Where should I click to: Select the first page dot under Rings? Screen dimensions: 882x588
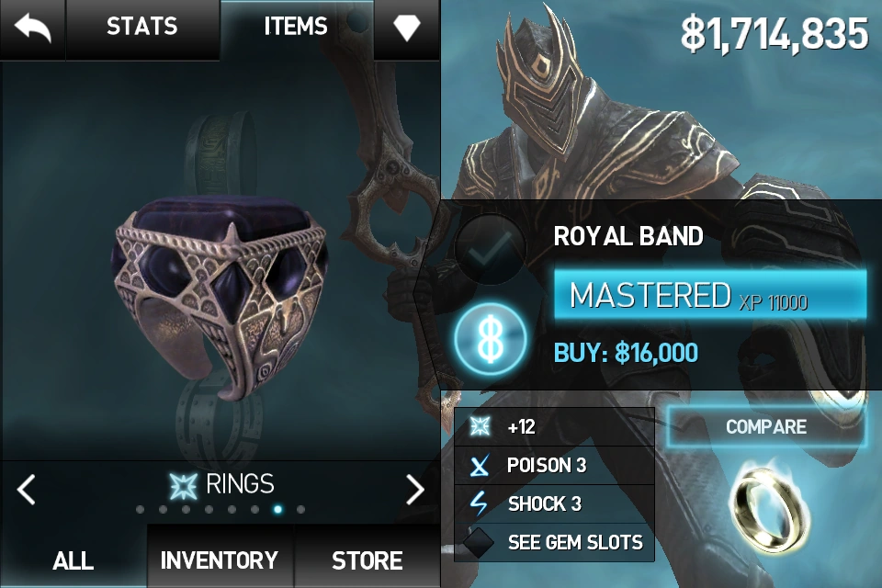click(x=140, y=509)
